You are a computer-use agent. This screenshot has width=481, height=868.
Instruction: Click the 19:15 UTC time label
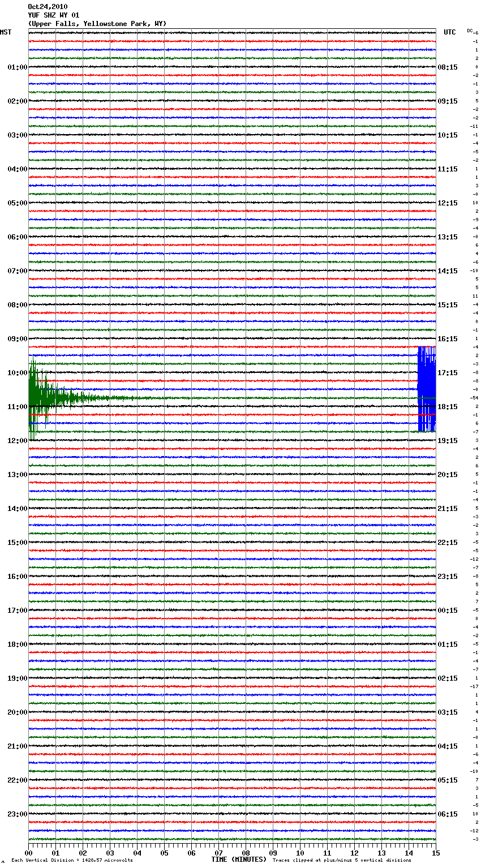point(448,441)
